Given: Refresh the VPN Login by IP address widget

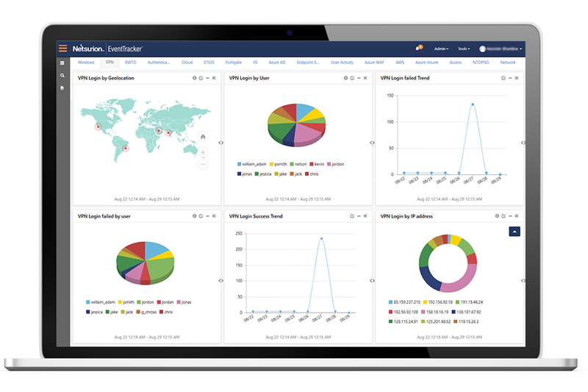Looking at the screenshot, I should (x=503, y=216).
